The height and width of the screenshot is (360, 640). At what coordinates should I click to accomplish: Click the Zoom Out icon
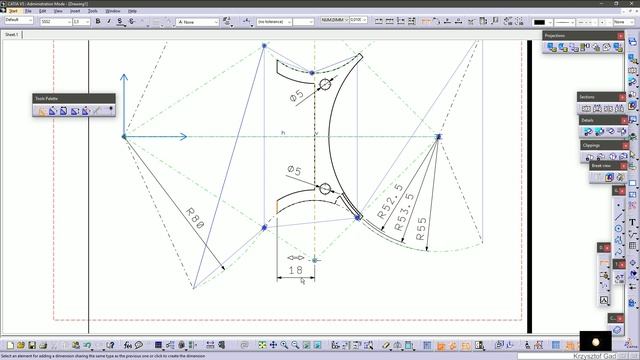coord(295,345)
